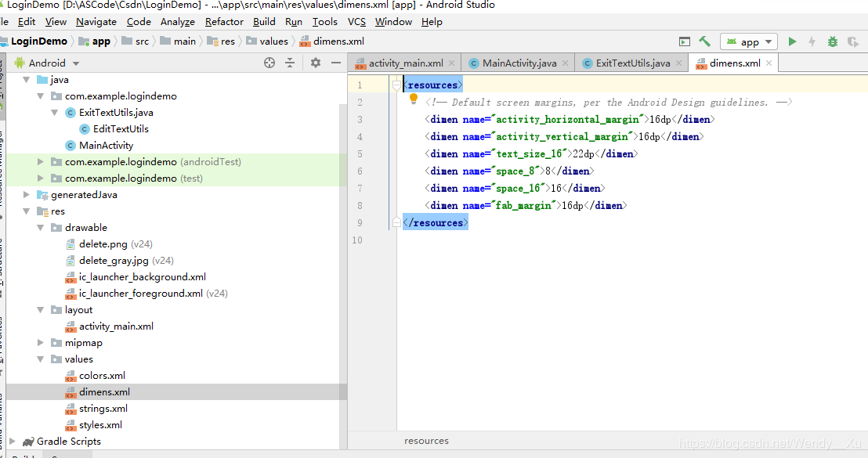Toggle fold at closing resources tag
This screenshot has height=458, width=868.
(396, 223)
